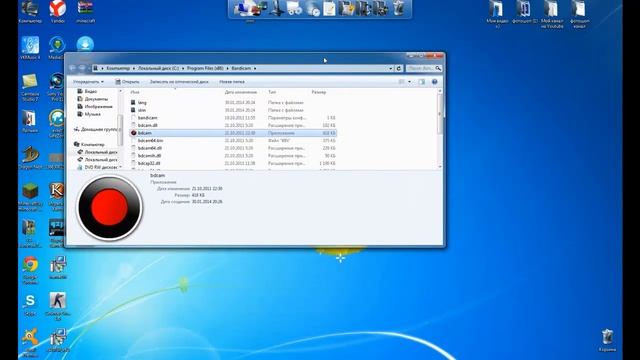Open Мой канал на Youtube desktop icon
Image resolution: width=640 pixels, height=360 pixels.
551,14
